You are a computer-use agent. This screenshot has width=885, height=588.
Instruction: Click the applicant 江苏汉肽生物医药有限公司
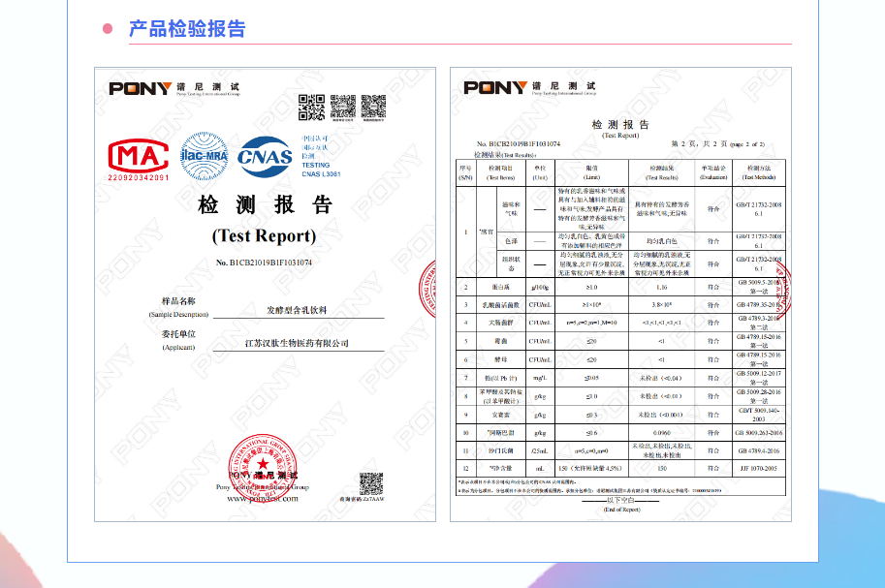click(297, 343)
